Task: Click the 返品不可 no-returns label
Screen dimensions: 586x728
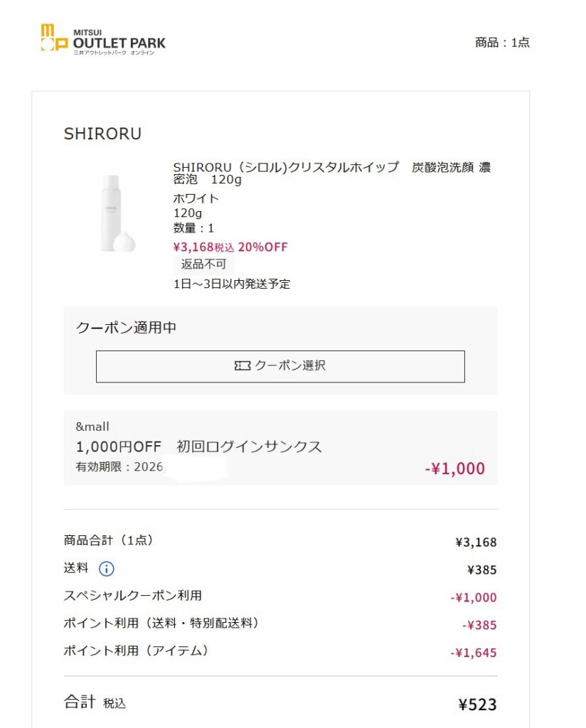Action: 203,265
